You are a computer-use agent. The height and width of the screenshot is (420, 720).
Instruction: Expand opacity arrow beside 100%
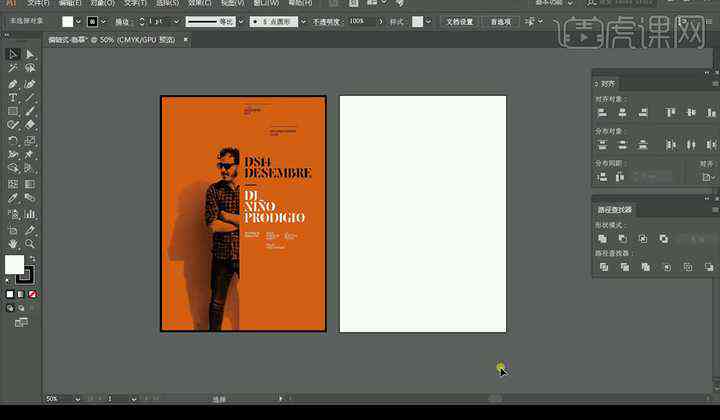point(380,22)
